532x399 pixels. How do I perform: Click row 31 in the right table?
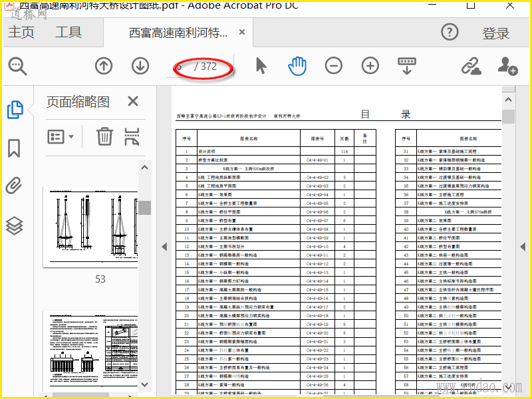click(x=448, y=152)
